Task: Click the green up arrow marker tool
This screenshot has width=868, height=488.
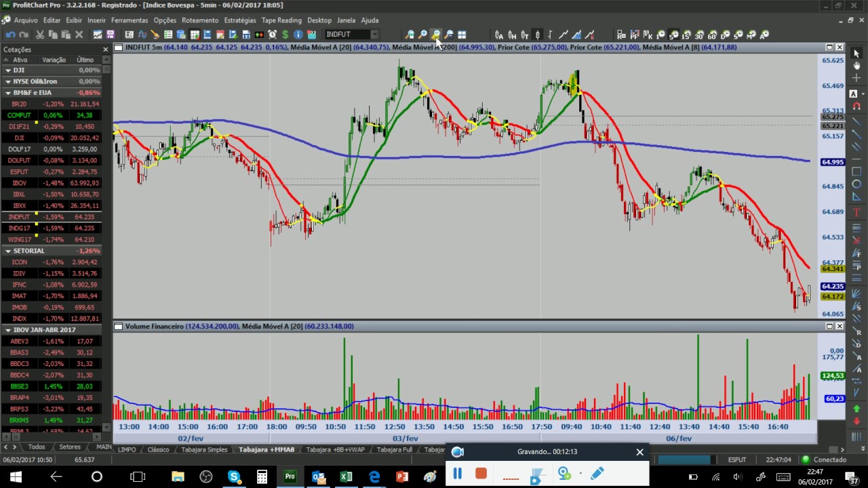Action: 856,409
